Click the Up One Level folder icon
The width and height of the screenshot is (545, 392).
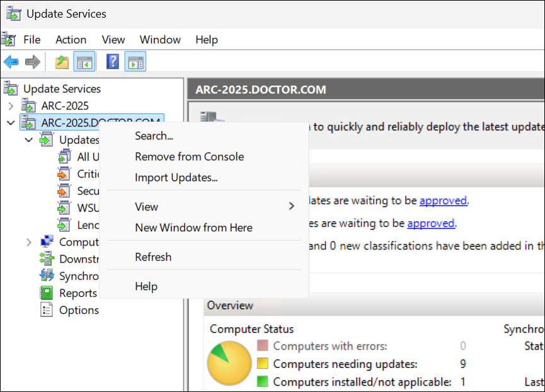pyautogui.click(x=62, y=62)
